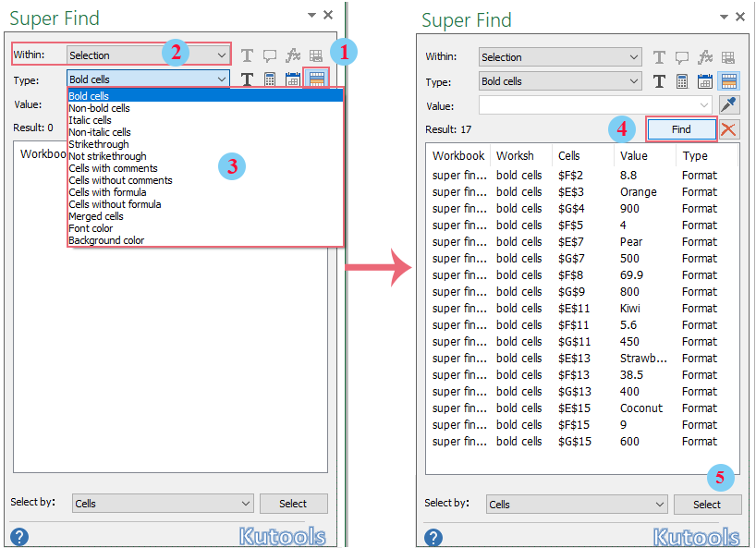This screenshot has height=548, width=756.
Task: Expand the Type dropdown in right panel
Action: 633,81
